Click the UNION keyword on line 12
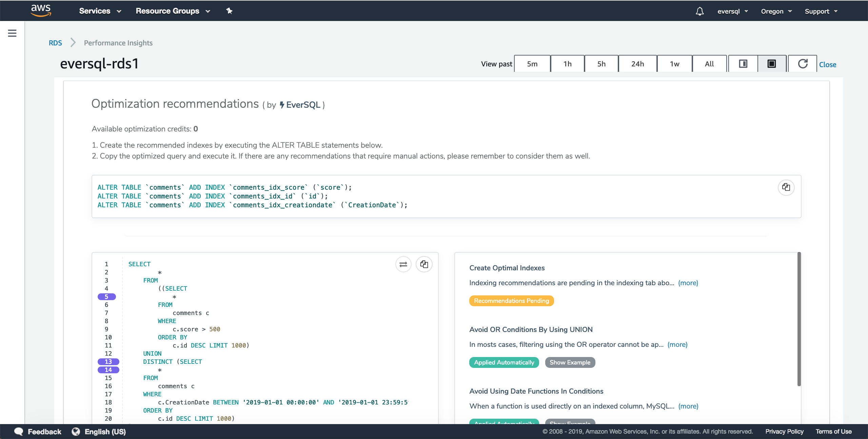Viewport: 868px width, 439px height. (x=152, y=354)
